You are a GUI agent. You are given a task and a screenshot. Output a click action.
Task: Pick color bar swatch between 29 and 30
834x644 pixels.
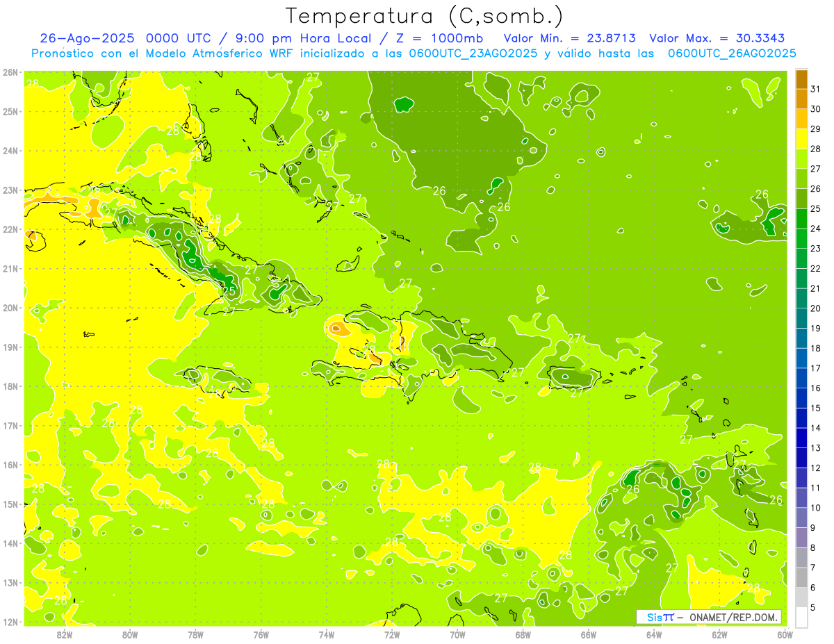pos(801,119)
